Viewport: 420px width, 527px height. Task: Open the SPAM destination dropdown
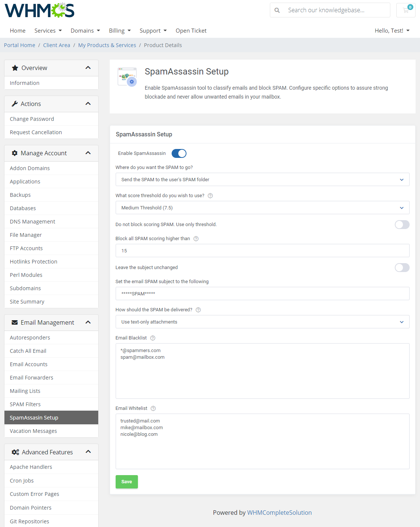[262, 179]
